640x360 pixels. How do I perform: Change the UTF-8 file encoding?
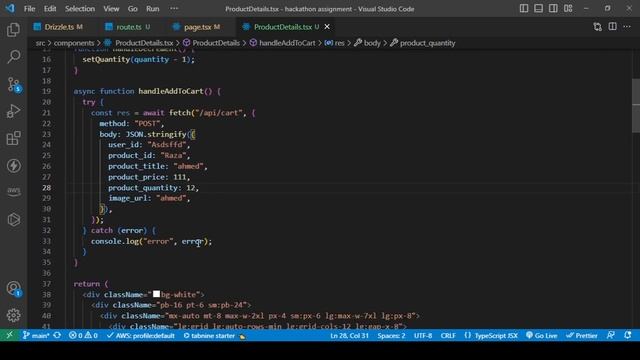pos(423,336)
